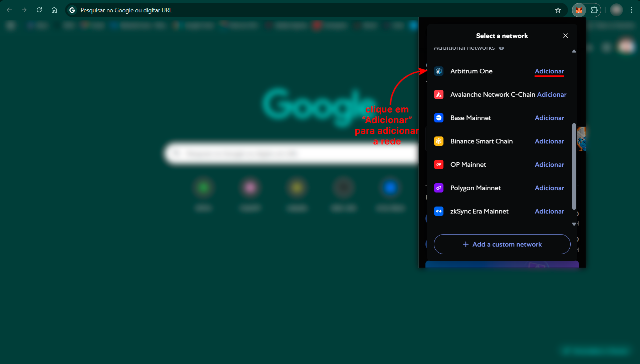Click the blurred Google search box

point(292,153)
